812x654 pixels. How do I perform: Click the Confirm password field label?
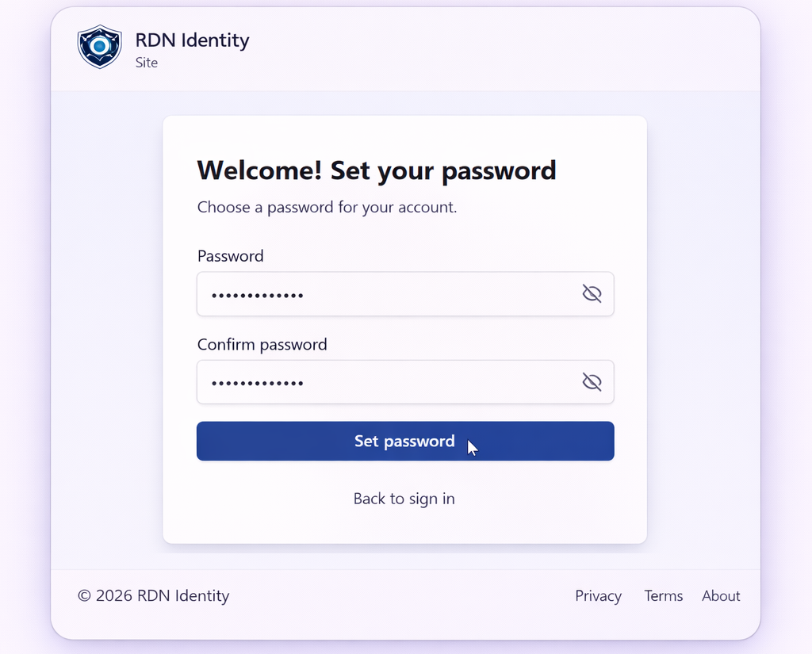tap(262, 344)
